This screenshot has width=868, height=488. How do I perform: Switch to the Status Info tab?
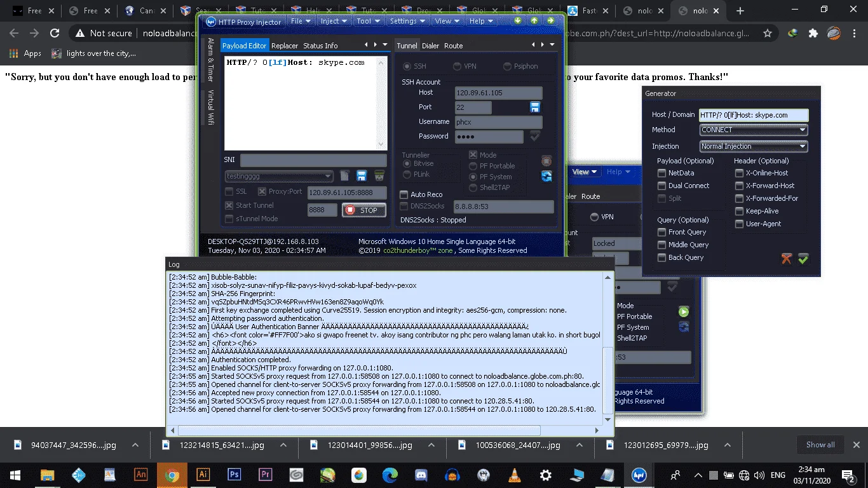pyautogui.click(x=320, y=46)
